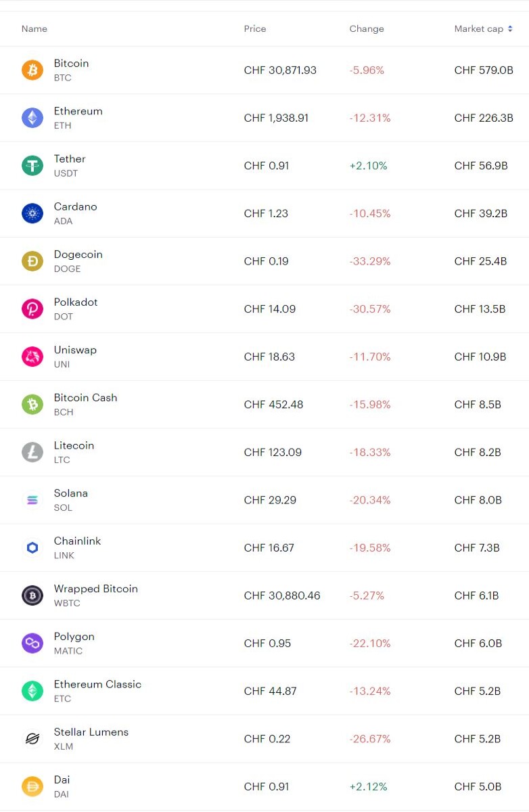Select the Ethereum diamond logo icon

tap(32, 118)
